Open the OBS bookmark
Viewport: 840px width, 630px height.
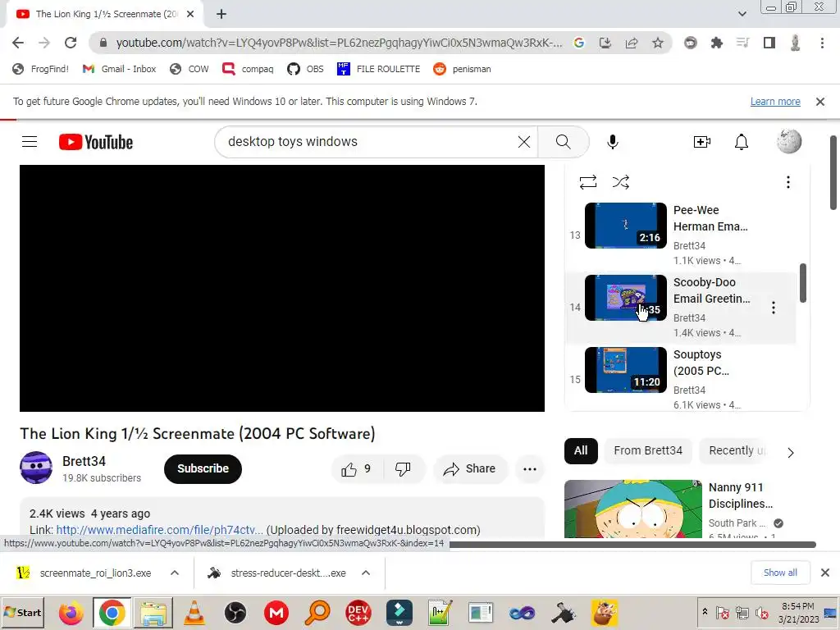305,69
